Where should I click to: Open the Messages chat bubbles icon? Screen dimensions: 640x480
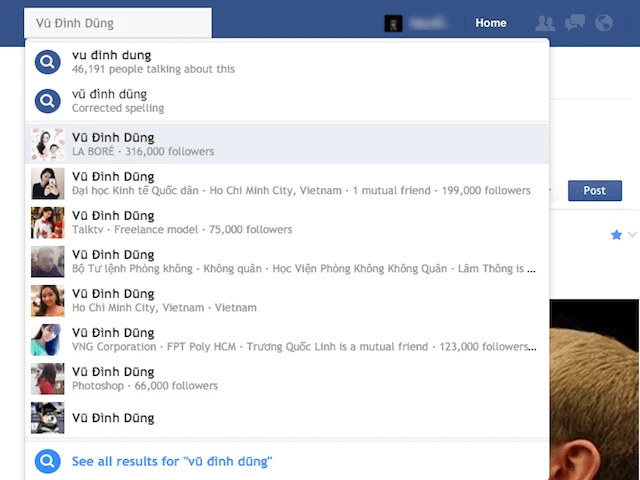[x=575, y=23]
